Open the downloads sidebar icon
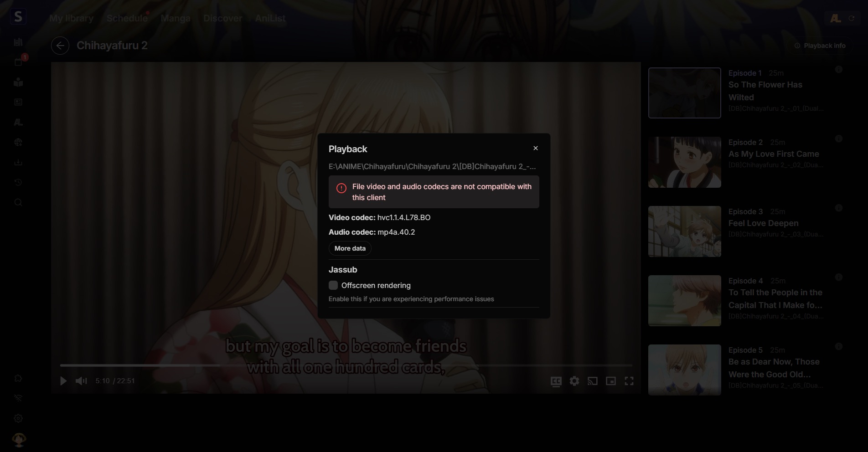 pos(18,162)
